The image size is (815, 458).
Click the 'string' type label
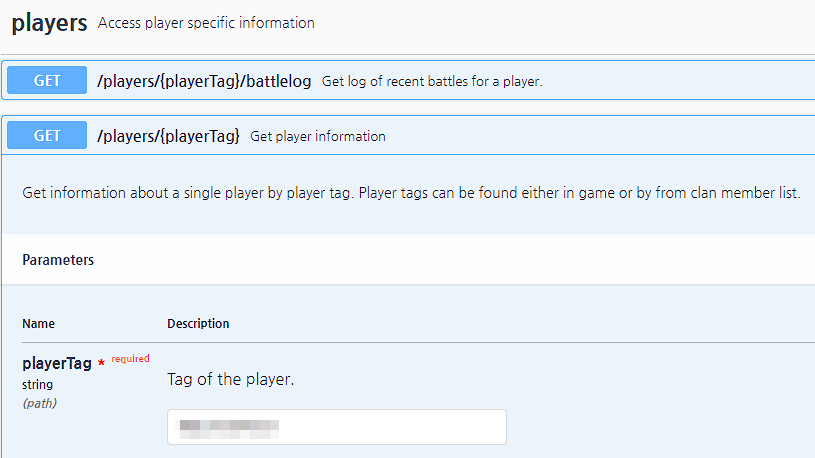click(x=38, y=385)
